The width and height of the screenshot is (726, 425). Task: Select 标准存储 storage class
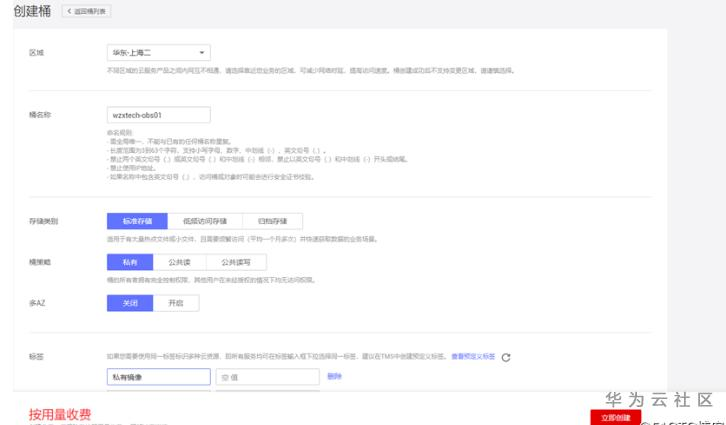[x=137, y=221]
